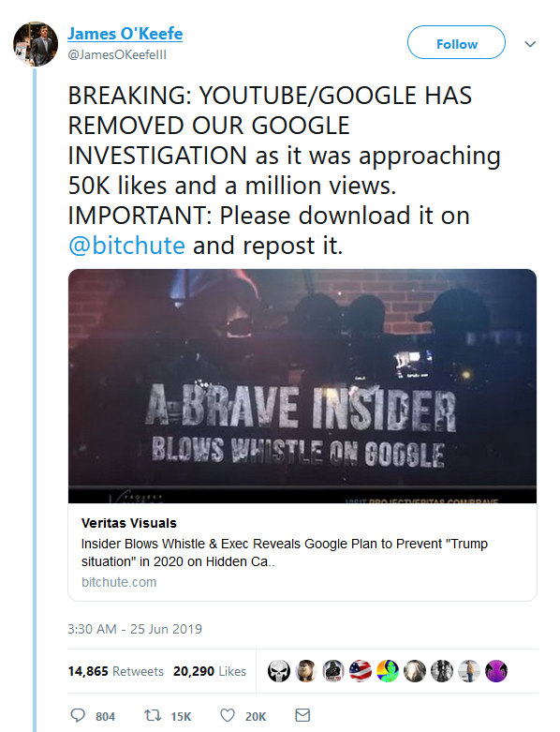The image size is (560, 732).
Task: Open the @JamesOKeefeIII handle
Action: click(117, 54)
